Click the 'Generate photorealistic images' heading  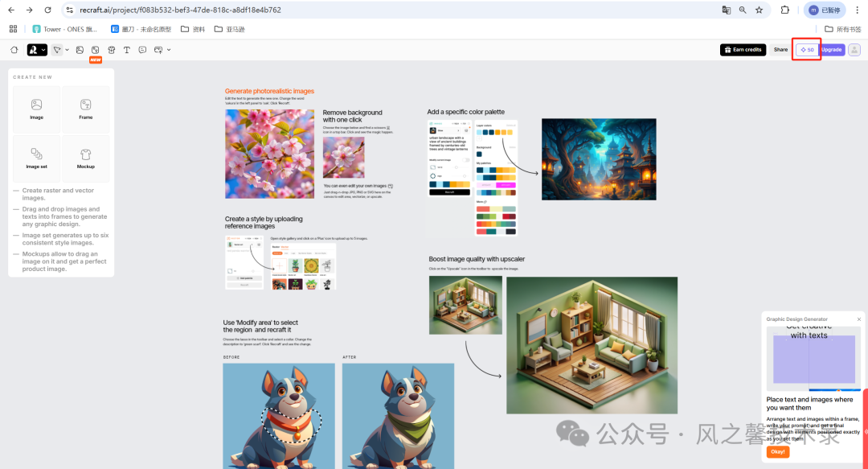[x=269, y=91]
